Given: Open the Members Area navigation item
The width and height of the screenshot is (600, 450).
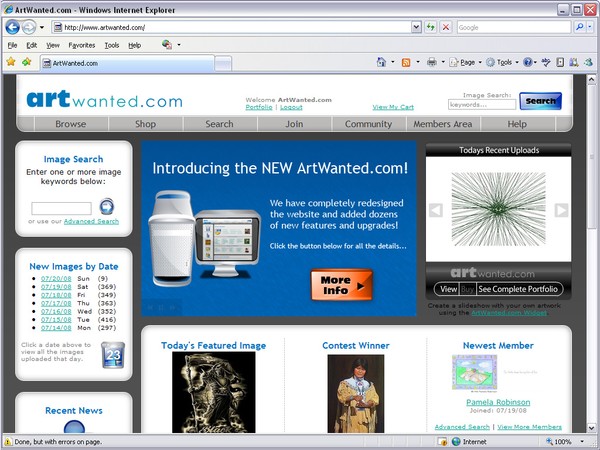Looking at the screenshot, I should (x=443, y=124).
